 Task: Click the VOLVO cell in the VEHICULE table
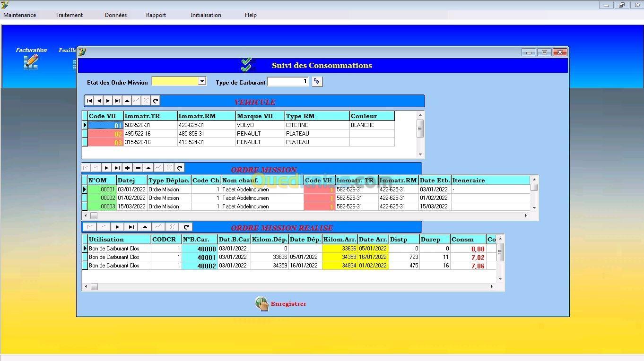tap(260, 125)
